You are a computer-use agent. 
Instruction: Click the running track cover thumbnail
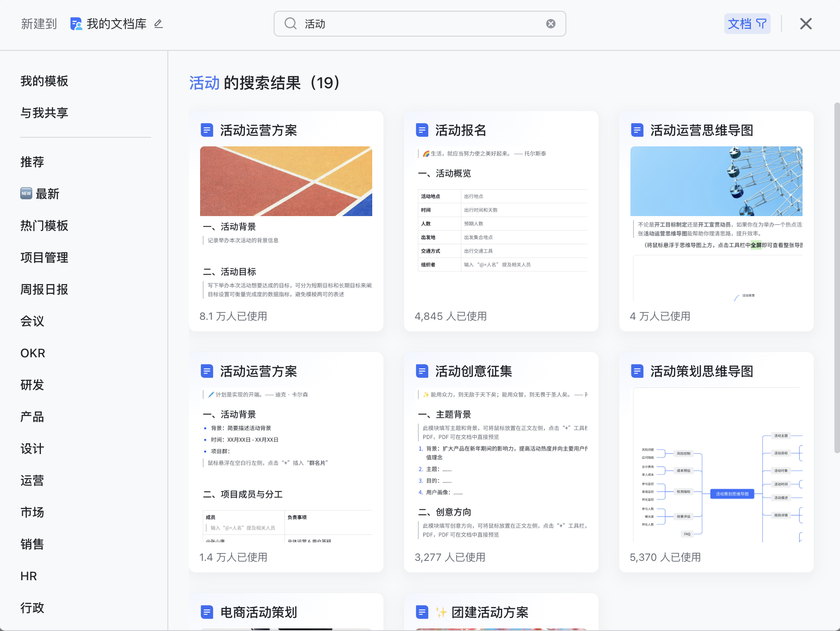286,181
